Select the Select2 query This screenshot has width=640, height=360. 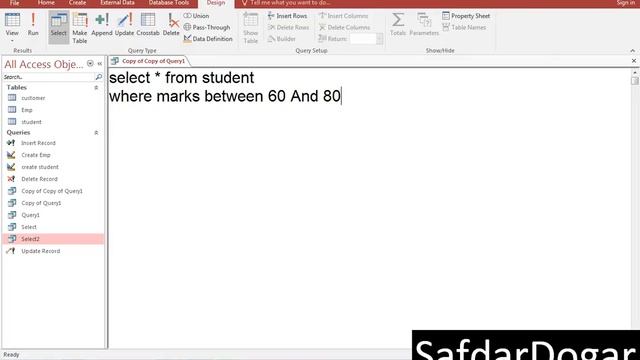pos(53,239)
